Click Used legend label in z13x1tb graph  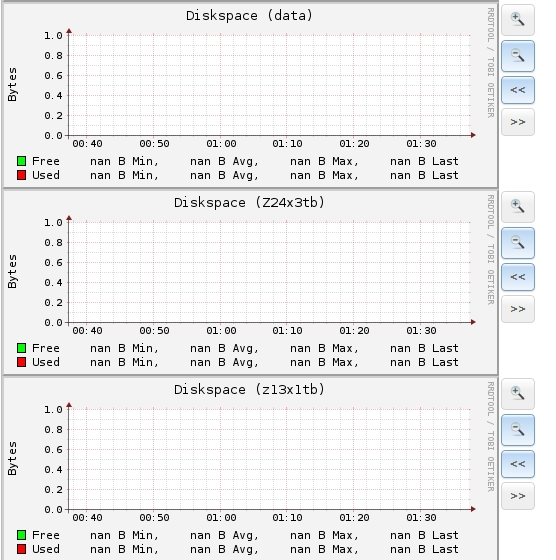tap(46, 549)
